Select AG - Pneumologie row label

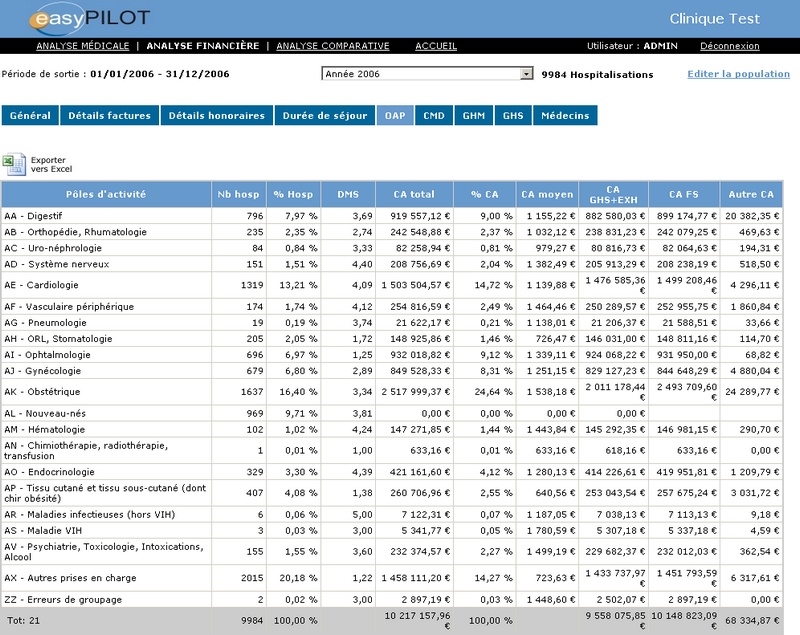[45, 323]
